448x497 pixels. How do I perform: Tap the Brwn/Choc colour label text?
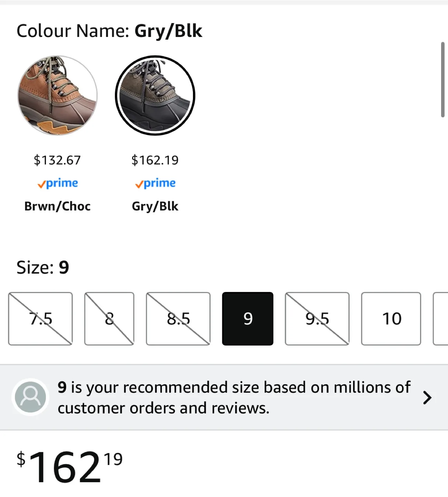point(57,206)
